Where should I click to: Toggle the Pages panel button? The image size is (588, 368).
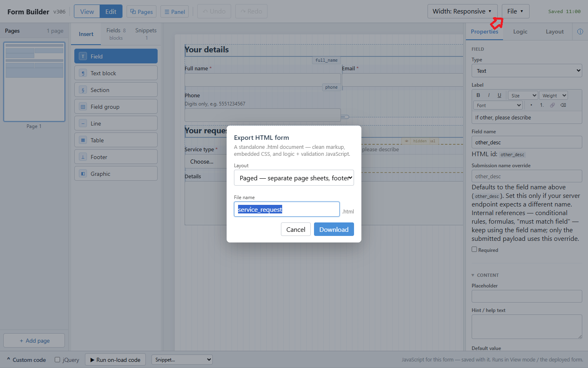(x=141, y=11)
